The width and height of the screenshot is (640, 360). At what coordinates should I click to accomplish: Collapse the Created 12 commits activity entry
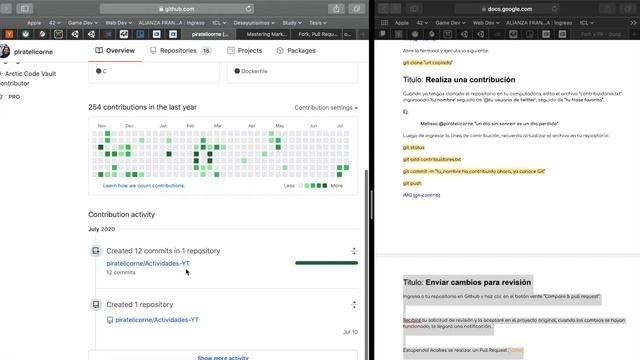[354, 251]
